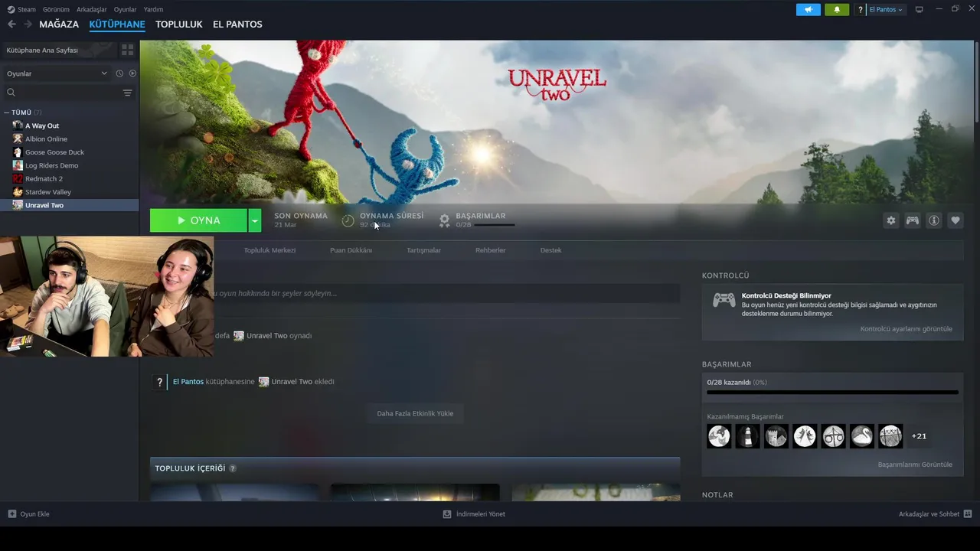
Task: Open the announcements megaphone icon
Action: click(x=808, y=10)
